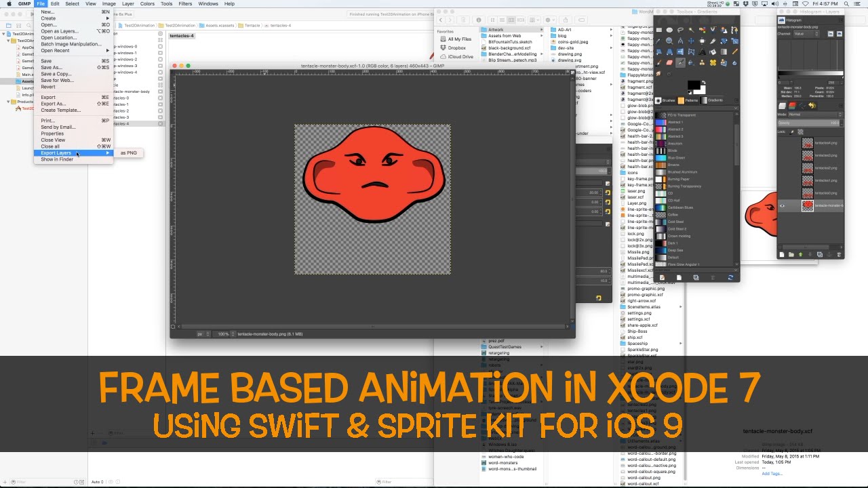Open the Finder Action gear dropdown

[x=550, y=20]
